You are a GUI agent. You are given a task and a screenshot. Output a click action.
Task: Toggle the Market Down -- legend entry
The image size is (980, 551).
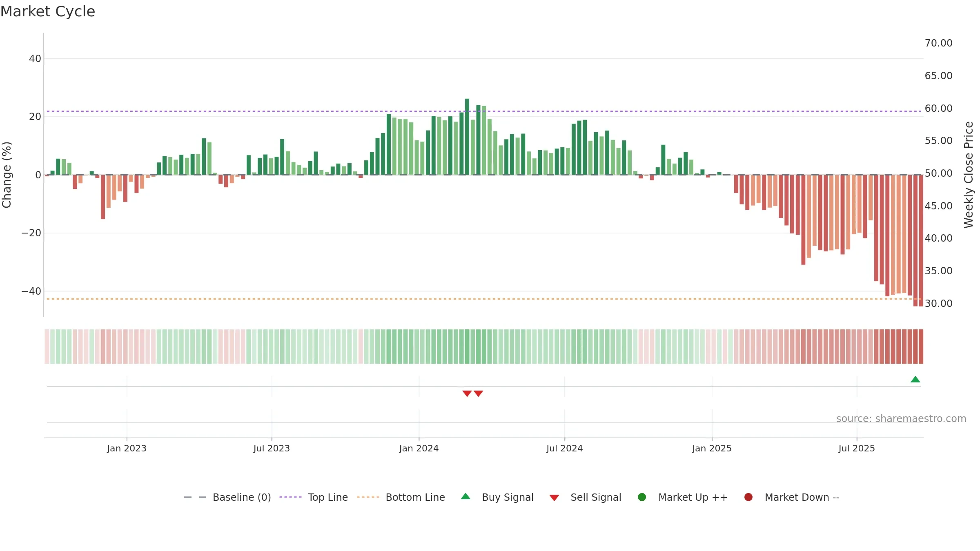[x=792, y=497]
